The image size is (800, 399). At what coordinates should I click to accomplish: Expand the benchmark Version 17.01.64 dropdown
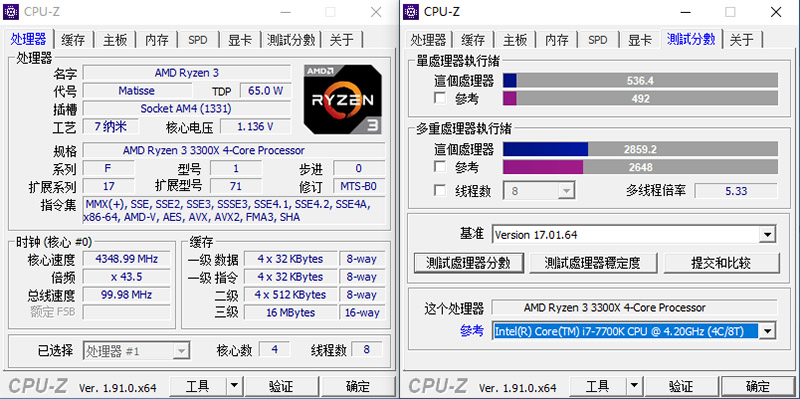[767, 235]
